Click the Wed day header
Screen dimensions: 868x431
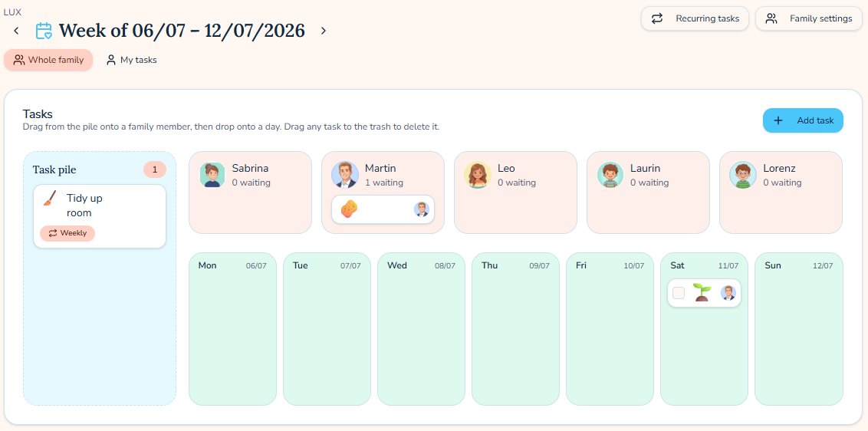pos(397,265)
